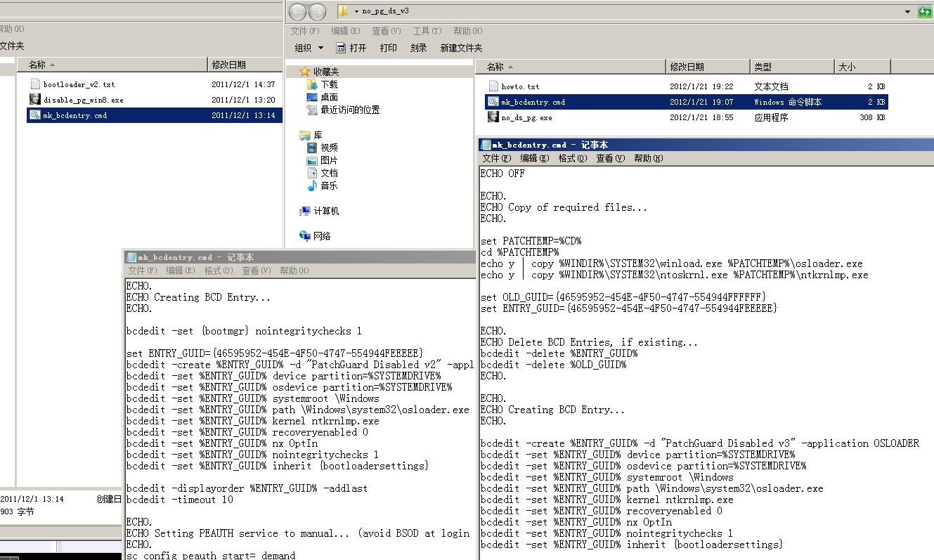Viewport: 934px width, 560px height.
Task: Click the 2011/12/1 14:37 date of bootloader_v2.txt
Action: click(243, 84)
